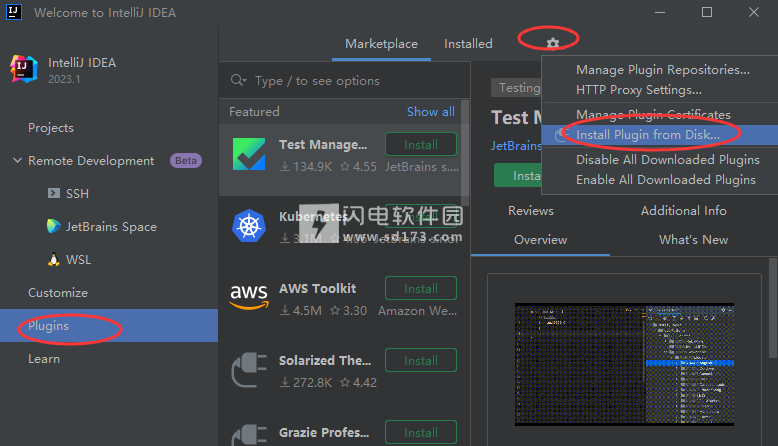Click the plugin list vertical scrollbar
The height and width of the screenshot is (446, 778).
(465, 153)
